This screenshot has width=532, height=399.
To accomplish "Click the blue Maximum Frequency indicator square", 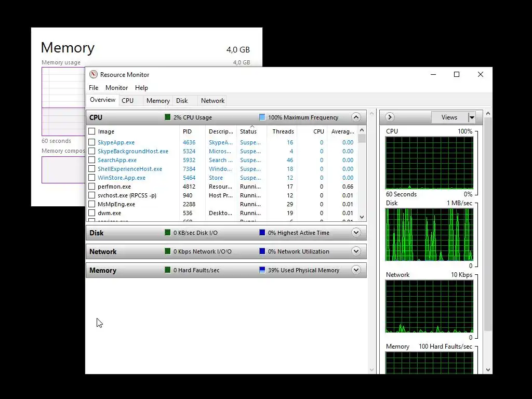I will (x=262, y=117).
